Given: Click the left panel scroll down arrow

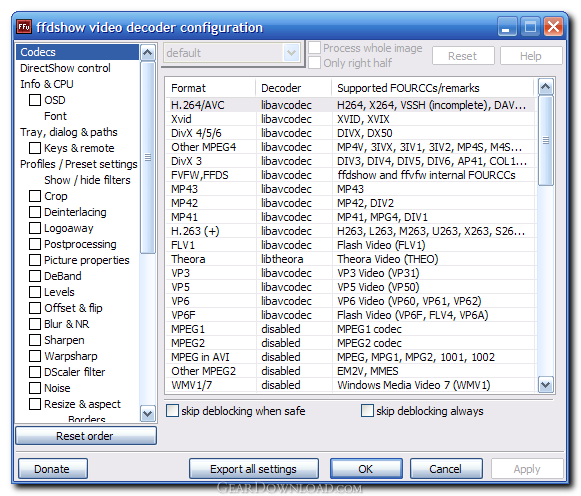Looking at the screenshot, I should pyautogui.click(x=147, y=413).
